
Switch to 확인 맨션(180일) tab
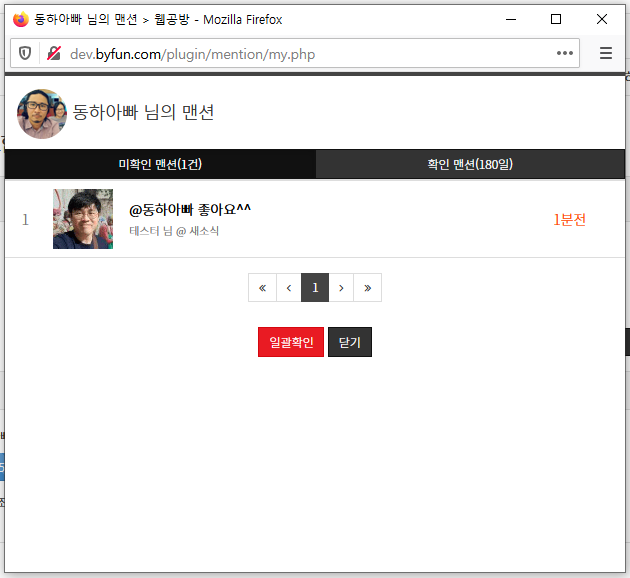coord(470,164)
